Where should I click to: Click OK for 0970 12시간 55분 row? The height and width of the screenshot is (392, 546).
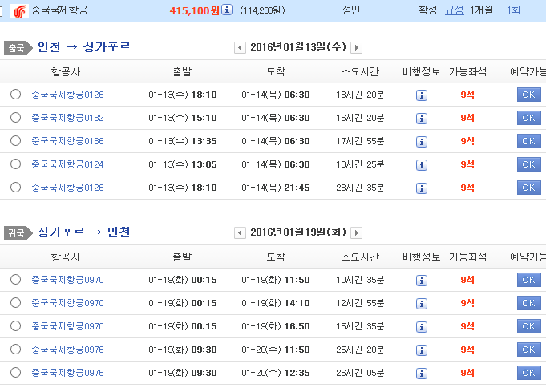click(528, 303)
